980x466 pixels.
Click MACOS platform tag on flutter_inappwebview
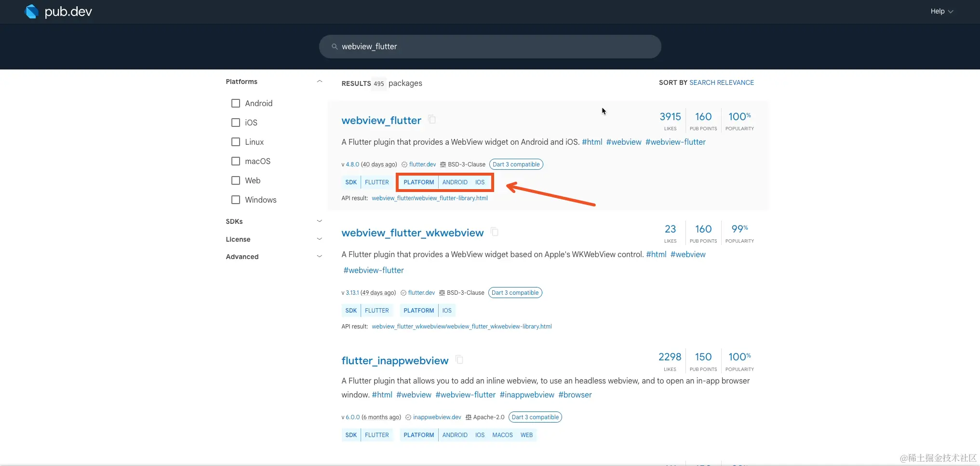click(502, 435)
